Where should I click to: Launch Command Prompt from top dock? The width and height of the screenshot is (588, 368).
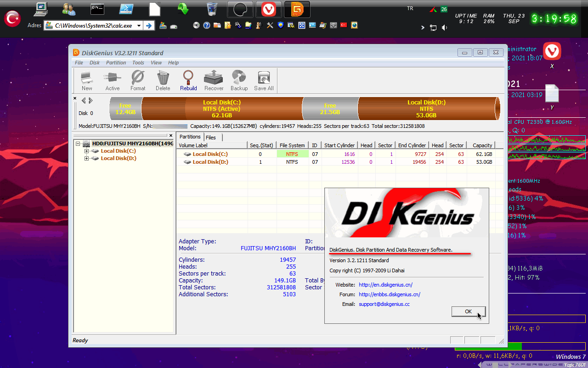point(97,9)
